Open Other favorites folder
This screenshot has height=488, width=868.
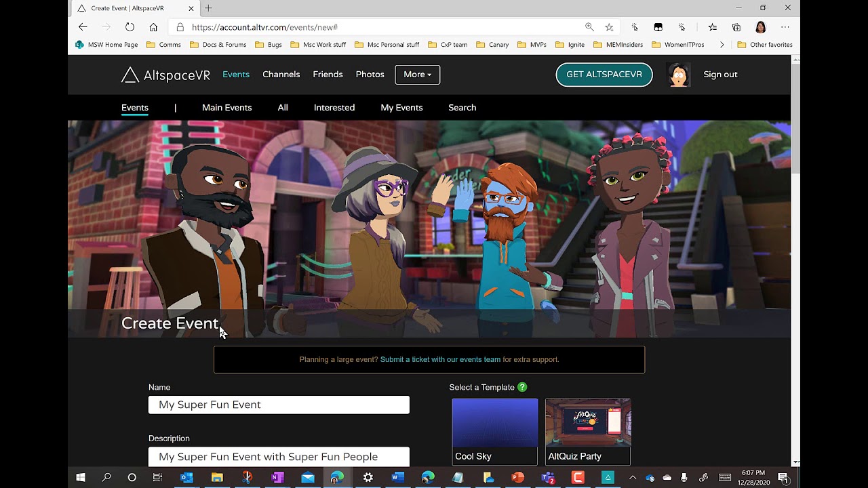click(765, 45)
